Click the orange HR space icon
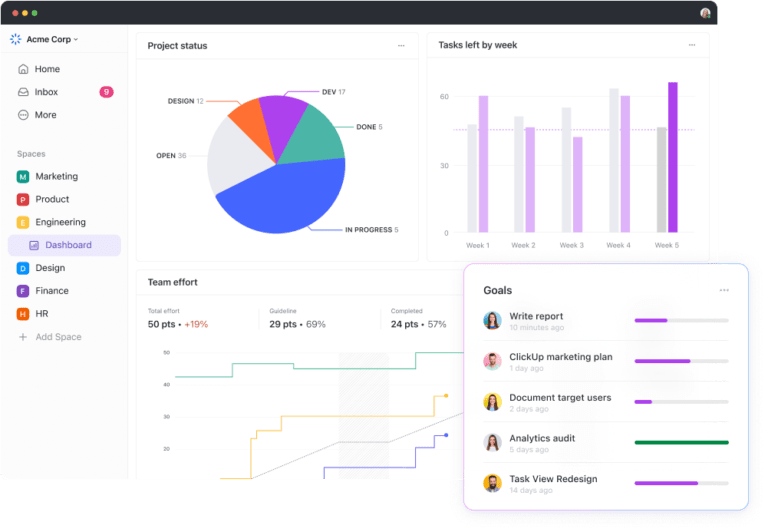Image resolution: width=768 pixels, height=532 pixels. 23,314
